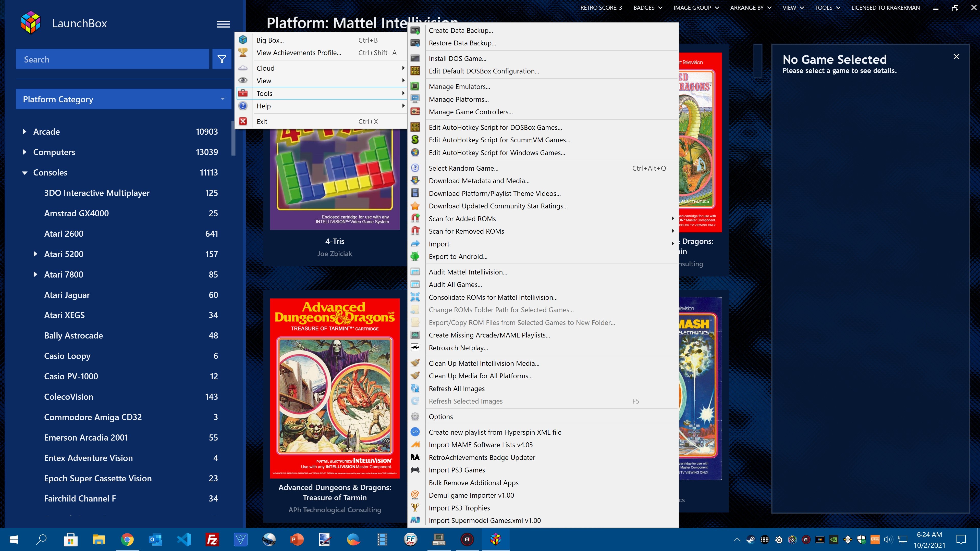
Task: Open Chrome from the taskbar
Action: [127, 539]
